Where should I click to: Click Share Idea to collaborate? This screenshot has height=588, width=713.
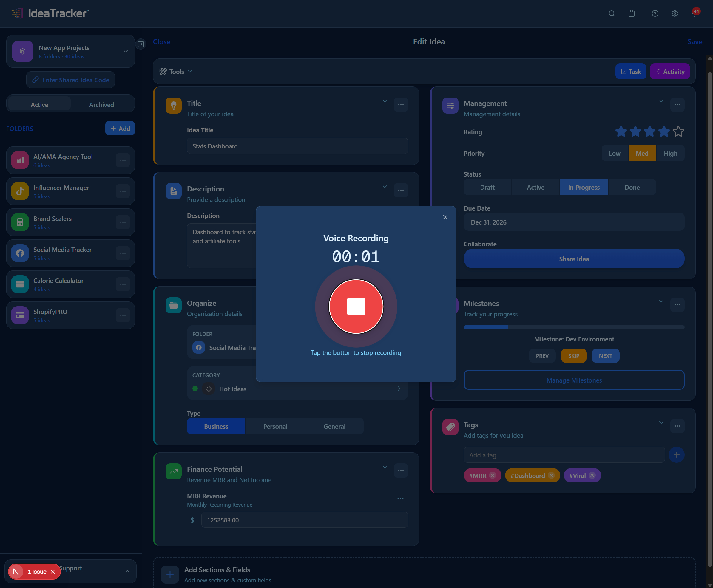pyautogui.click(x=573, y=259)
